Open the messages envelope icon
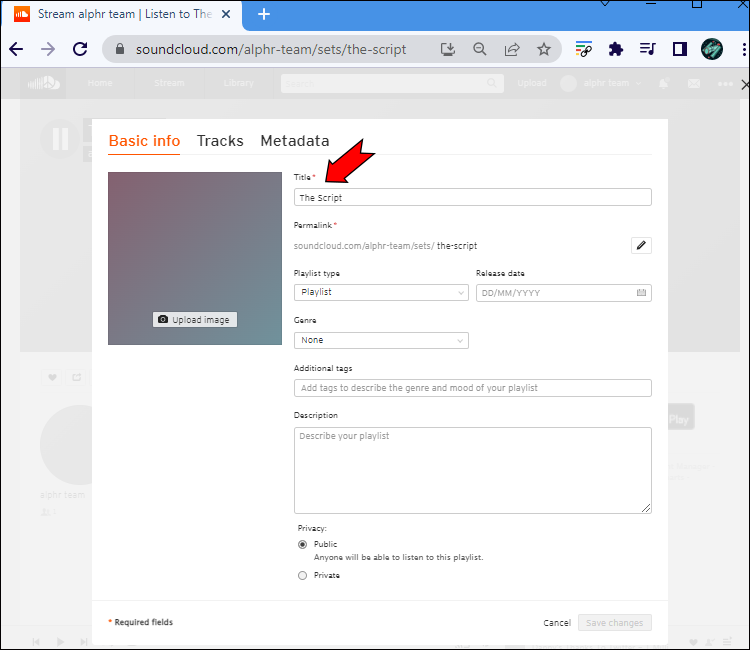750x650 pixels. (694, 84)
